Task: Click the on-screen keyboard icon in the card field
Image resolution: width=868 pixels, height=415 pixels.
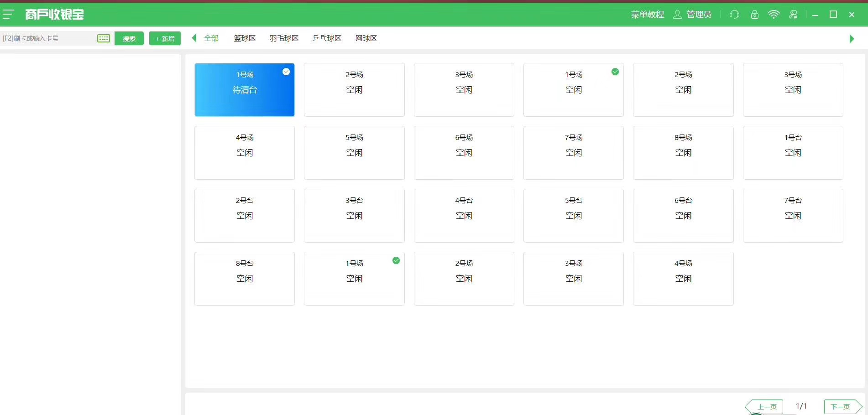Action: click(104, 38)
